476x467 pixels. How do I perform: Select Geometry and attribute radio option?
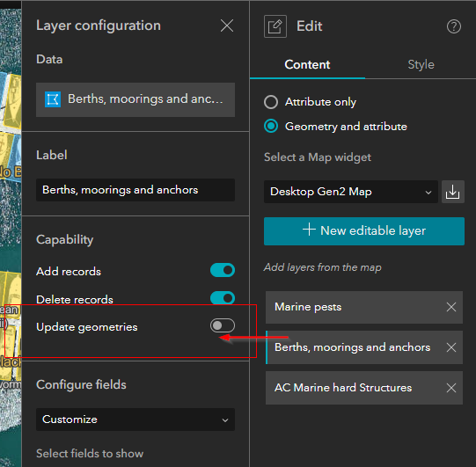[271, 127]
